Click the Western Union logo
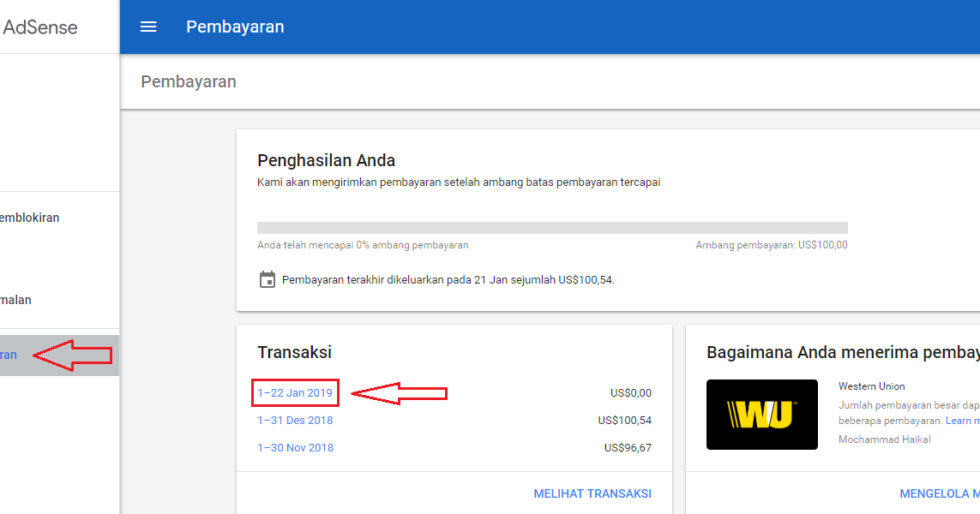Screen dimensions: 980x514 [761, 415]
